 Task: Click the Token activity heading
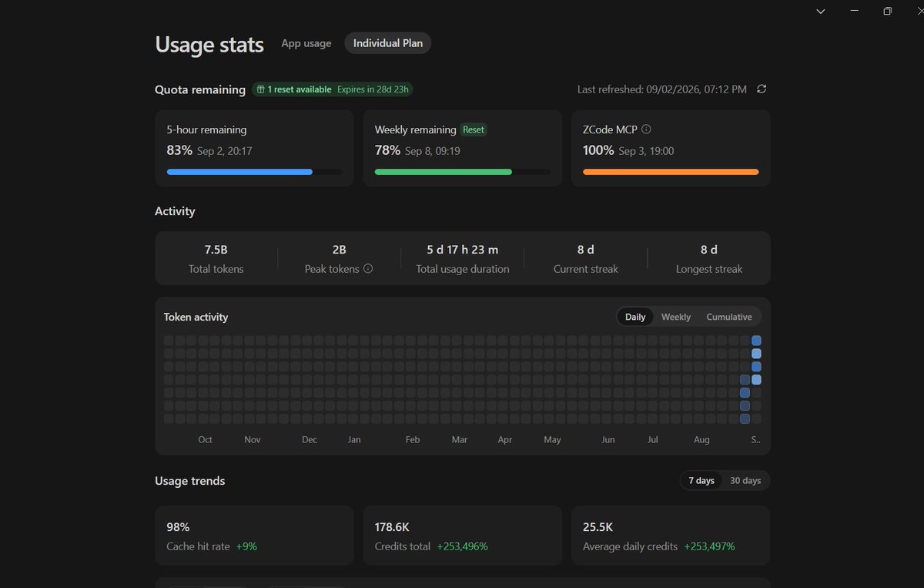pos(196,317)
